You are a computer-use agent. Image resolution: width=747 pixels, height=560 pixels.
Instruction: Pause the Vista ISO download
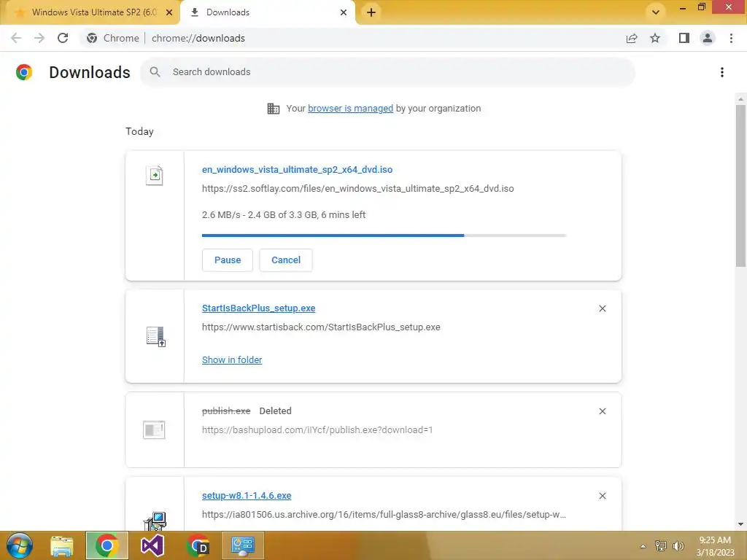pos(228,260)
